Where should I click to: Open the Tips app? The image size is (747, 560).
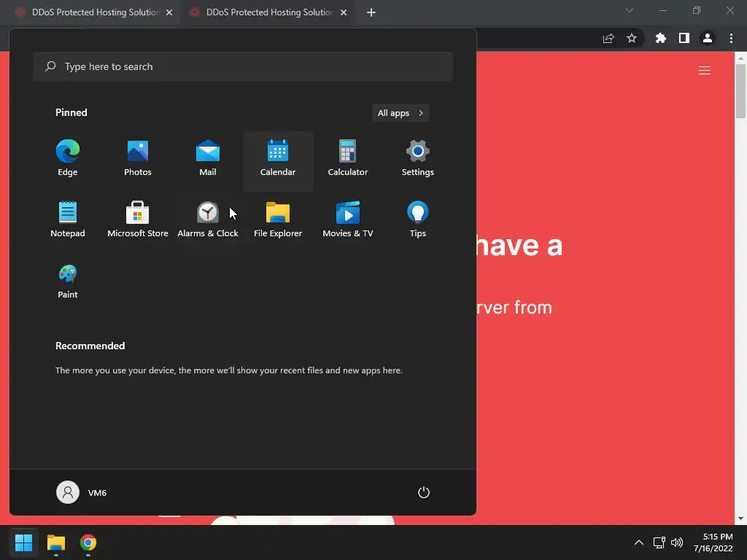[418, 219]
